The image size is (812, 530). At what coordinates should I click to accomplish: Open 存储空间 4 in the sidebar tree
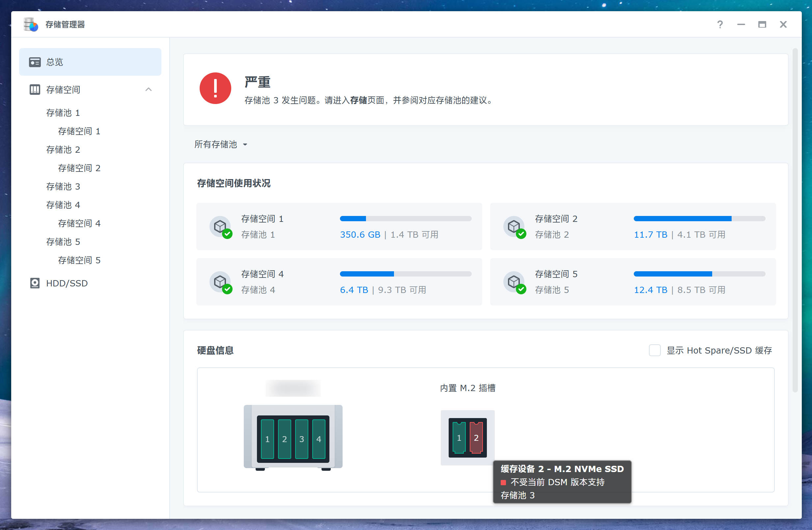tap(79, 224)
